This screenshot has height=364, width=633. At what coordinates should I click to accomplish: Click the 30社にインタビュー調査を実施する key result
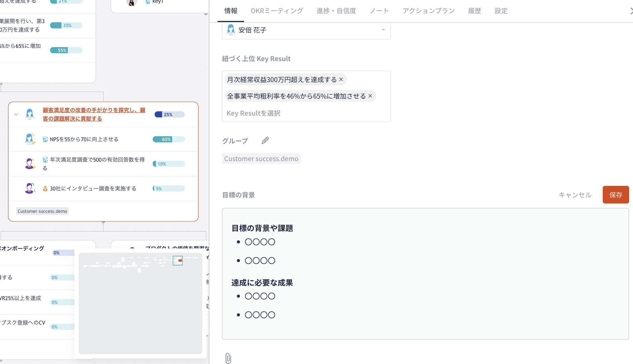[x=93, y=189]
